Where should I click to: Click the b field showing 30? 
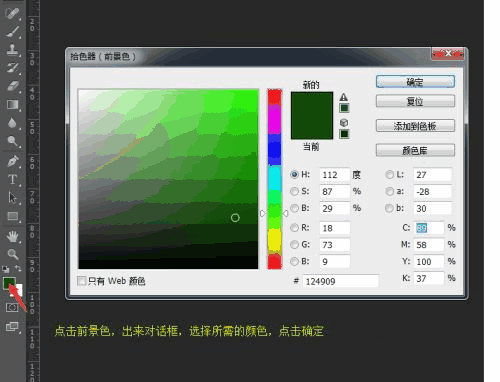coord(433,208)
